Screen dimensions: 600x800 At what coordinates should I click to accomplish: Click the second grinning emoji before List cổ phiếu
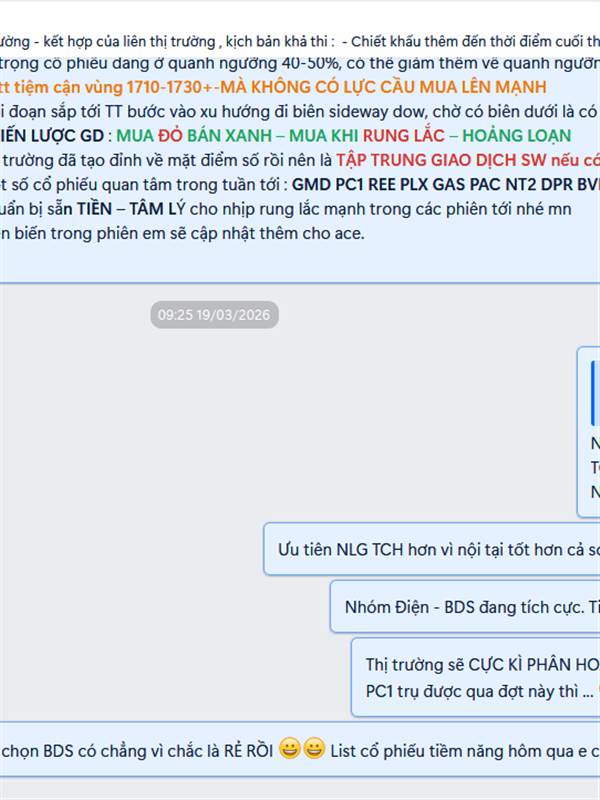click(x=314, y=749)
